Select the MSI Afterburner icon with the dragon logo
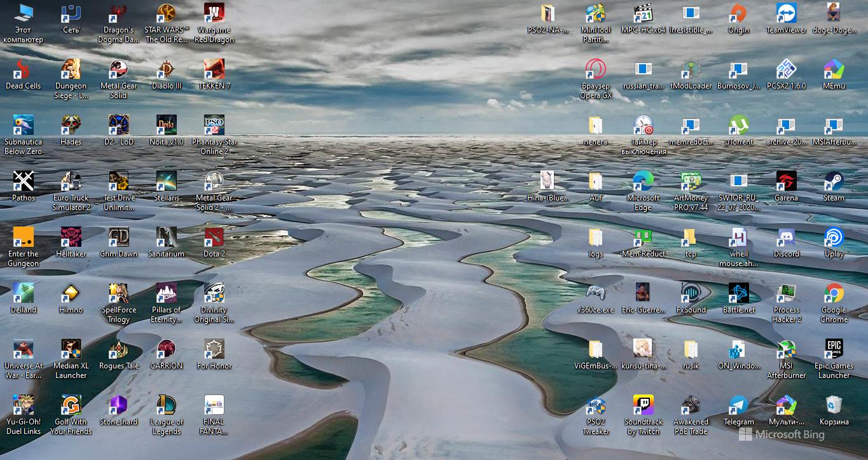Image resolution: width=868 pixels, height=460 pixels. click(x=787, y=359)
